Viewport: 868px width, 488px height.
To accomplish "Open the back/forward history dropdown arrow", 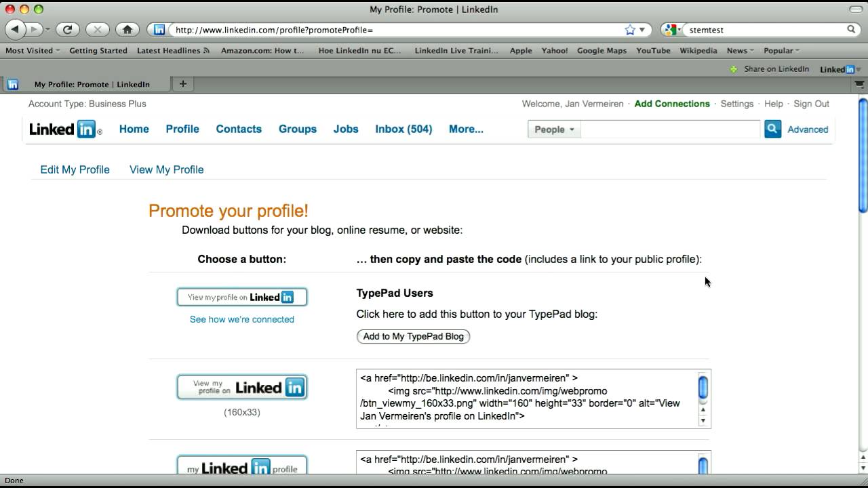I will click(x=47, y=30).
